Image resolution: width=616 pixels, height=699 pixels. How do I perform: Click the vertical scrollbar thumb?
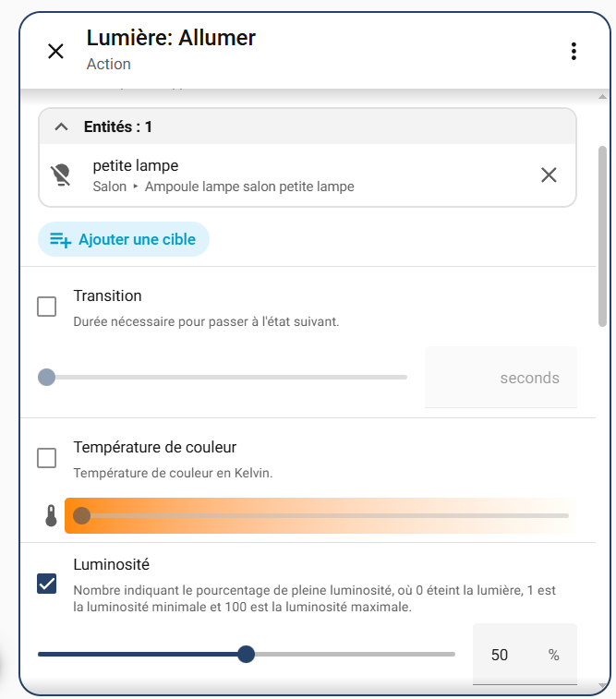[603, 235]
